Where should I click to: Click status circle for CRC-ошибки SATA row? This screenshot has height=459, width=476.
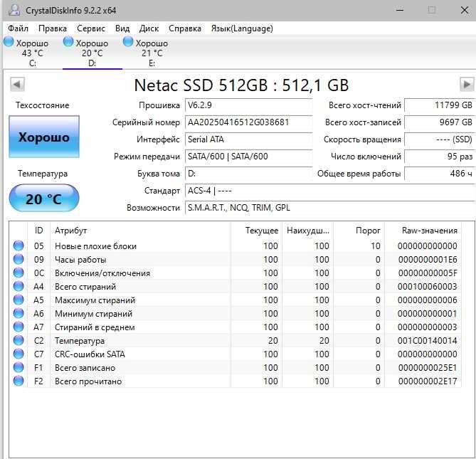point(18,354)
